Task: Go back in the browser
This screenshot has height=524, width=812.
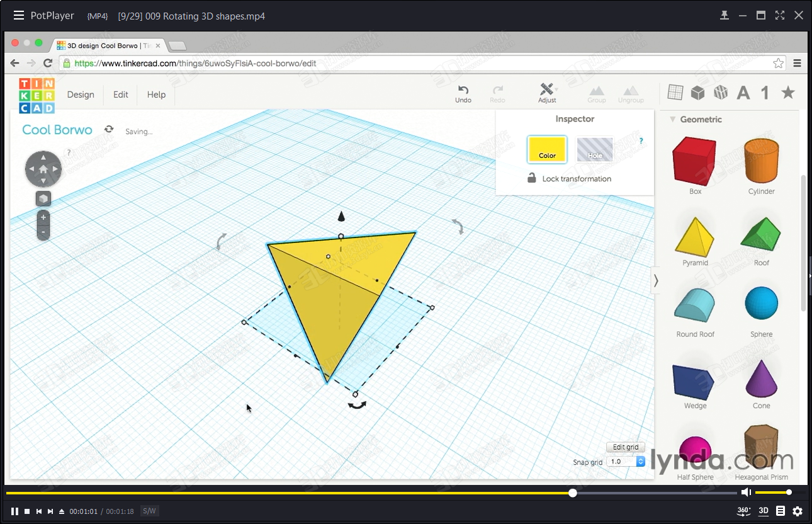Action: (14, 63)
